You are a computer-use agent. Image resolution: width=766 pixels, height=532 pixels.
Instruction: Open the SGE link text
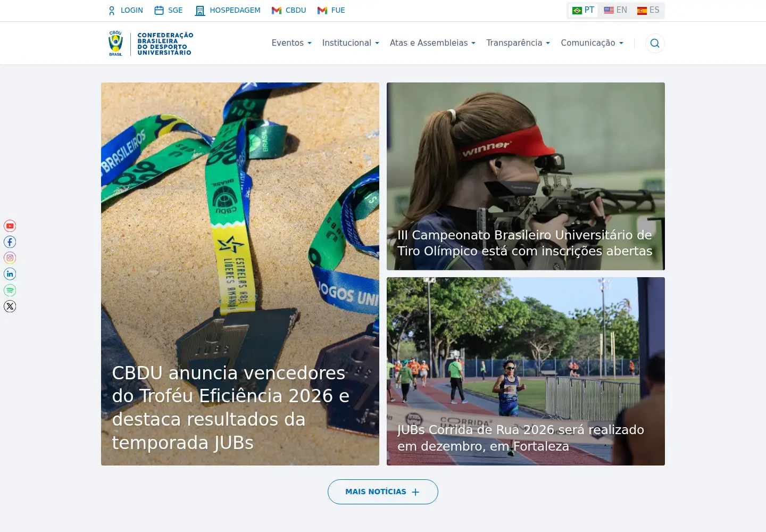point(176,10)
